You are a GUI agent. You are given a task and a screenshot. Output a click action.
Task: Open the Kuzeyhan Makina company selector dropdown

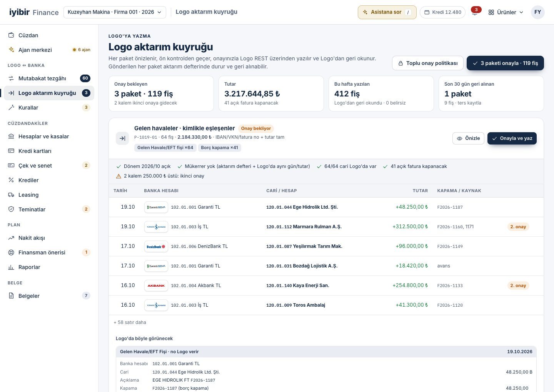point(115,12)
